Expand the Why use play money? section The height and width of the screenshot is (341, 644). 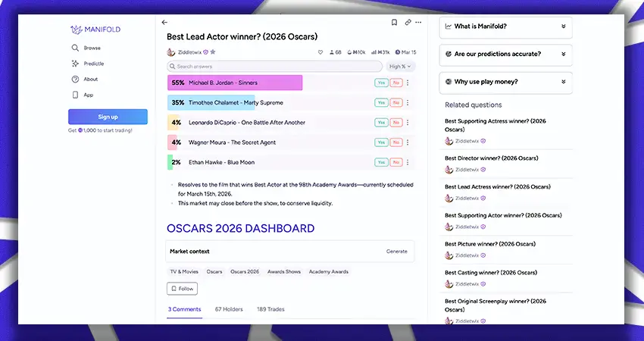pos(505,82)
